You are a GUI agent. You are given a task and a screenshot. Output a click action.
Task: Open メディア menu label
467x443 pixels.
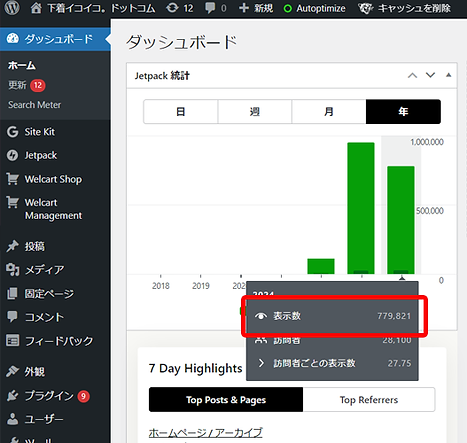click(x=44, y=270)
